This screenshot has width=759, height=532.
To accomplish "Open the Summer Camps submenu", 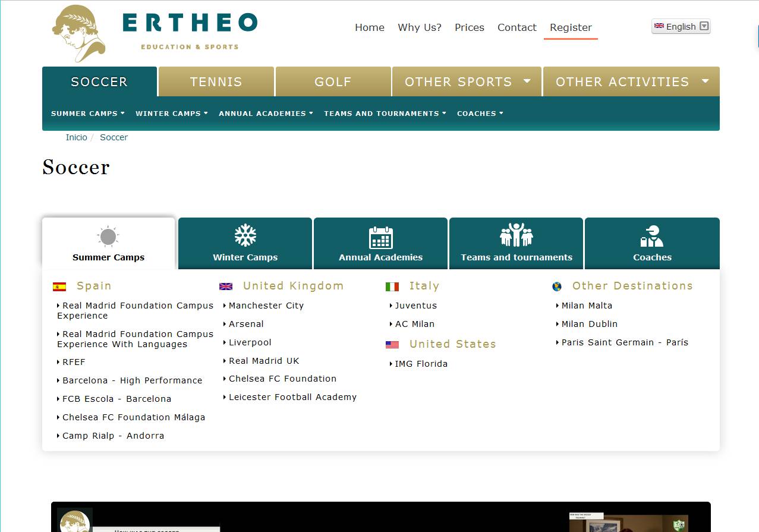I will (88, 114).
